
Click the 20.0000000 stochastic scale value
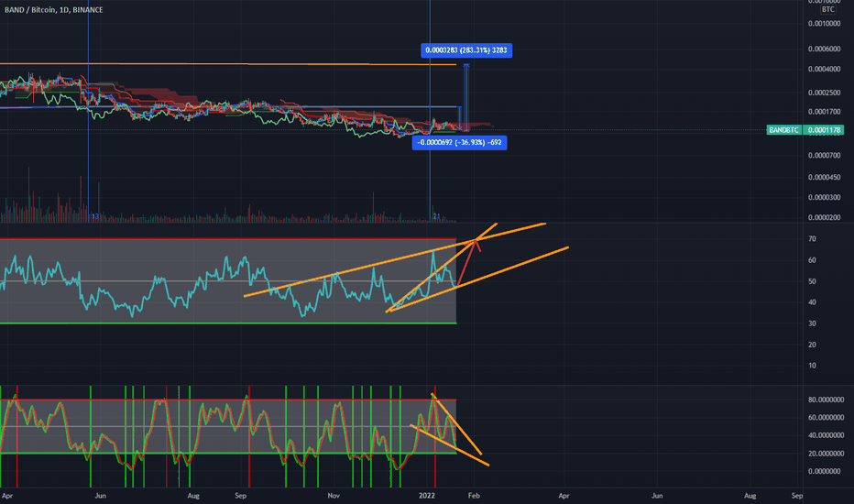826,454
